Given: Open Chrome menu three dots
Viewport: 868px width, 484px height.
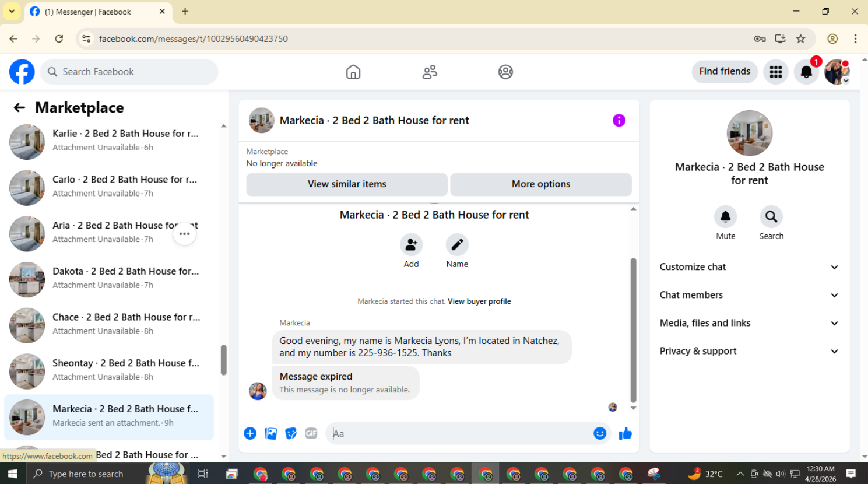Looking at the screenshot, I should pyautogui.click(x=855, y=38).
